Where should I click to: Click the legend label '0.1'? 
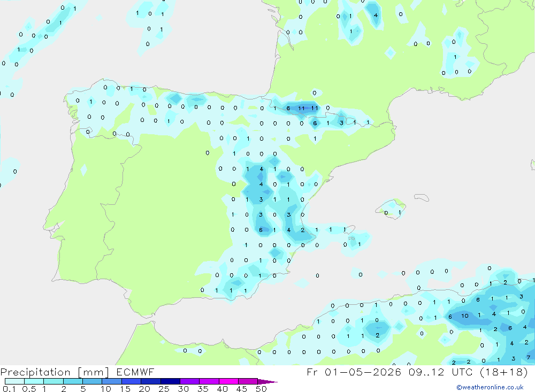point(9,389)
